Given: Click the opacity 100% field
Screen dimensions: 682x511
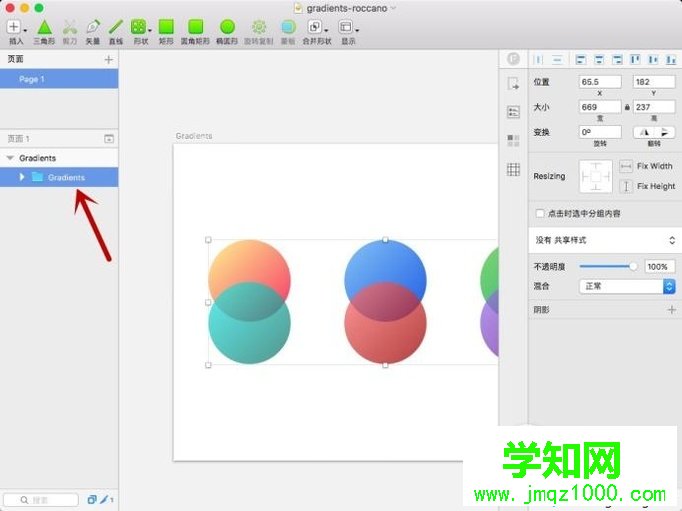Looking at the screenshot, I should point(659,267).
